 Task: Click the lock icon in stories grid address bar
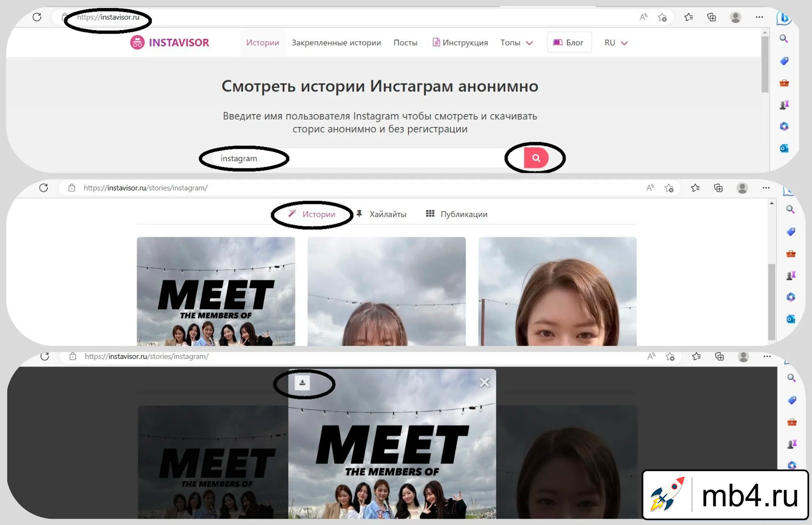(x=72, y=188)
